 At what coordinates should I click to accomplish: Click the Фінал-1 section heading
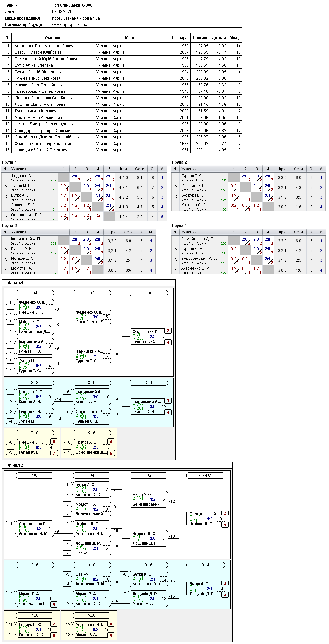pyautogui.click(x=16, y=283)
